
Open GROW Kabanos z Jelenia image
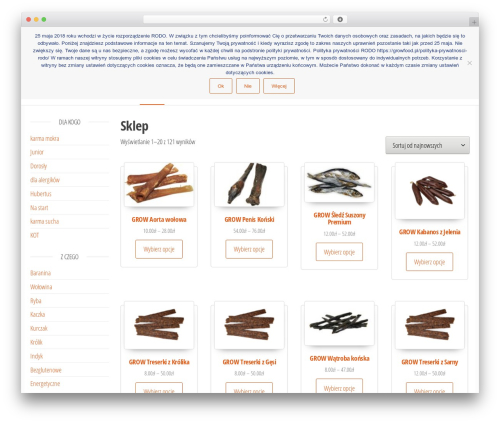(x=430, y=191)
